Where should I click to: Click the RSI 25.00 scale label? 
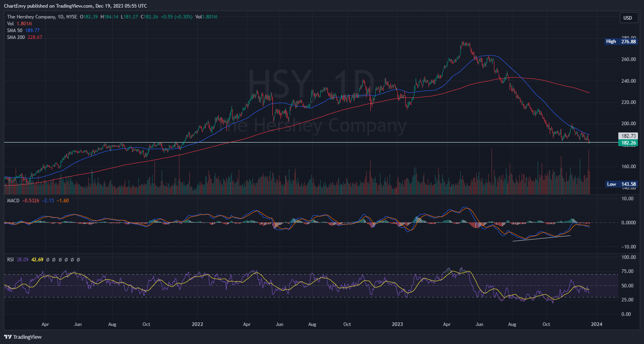click(628, 300)
